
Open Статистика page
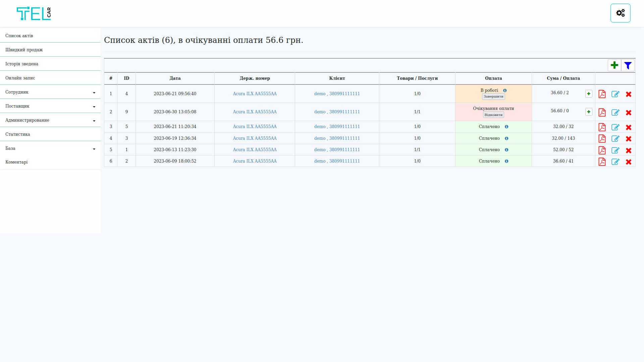[x=50, y=134]
